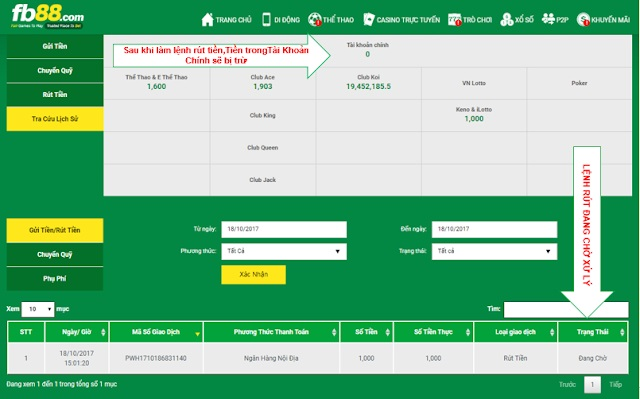The height and width of the screenshot is (399, 640).
Task: Click the Rút Tiền transaction type cell
Action: [515, 358]
